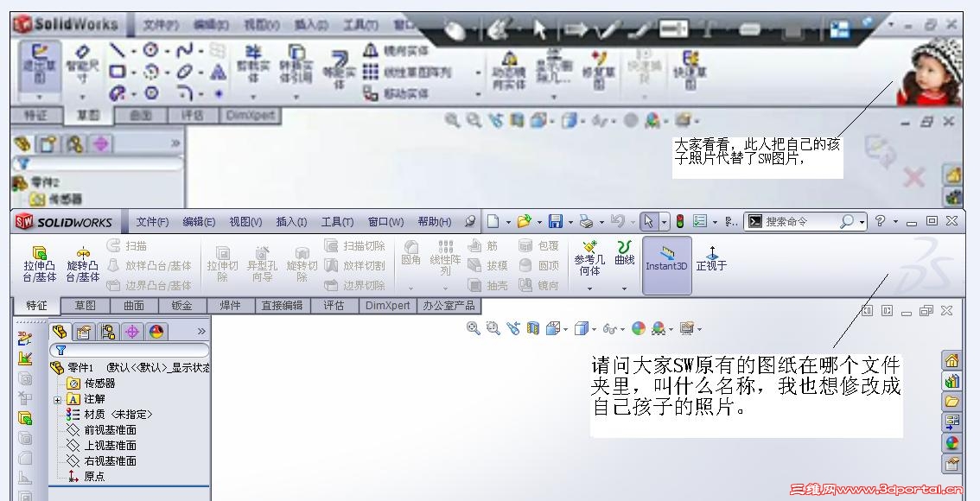Screen dimensions: 980x501
Task: Open 视图(V) menu in lower window
Action: [245, 222]
